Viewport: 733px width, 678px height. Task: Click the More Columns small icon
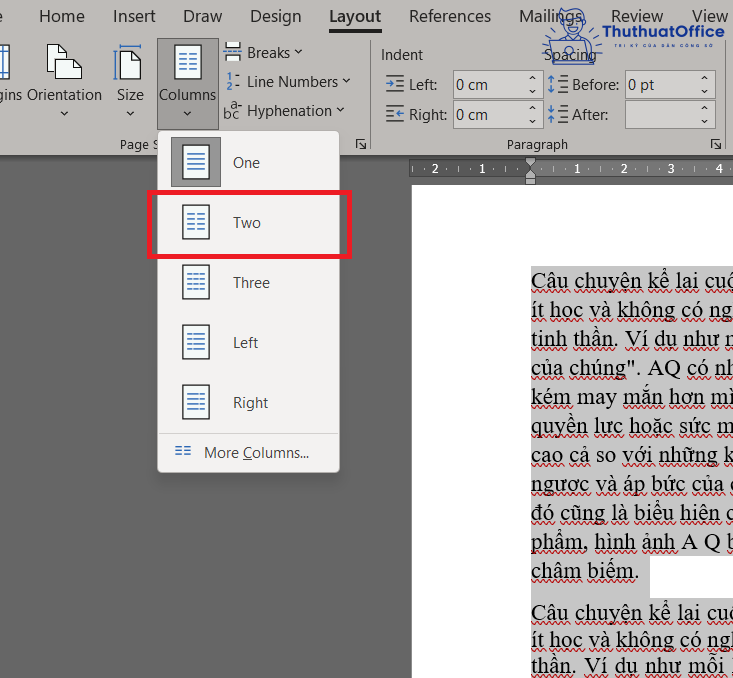point(183,451)
